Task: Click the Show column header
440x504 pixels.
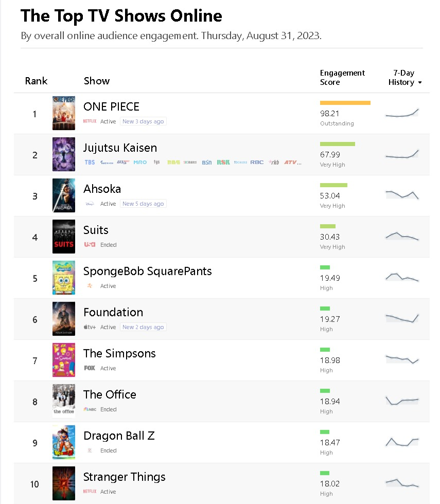Action: 97,81
